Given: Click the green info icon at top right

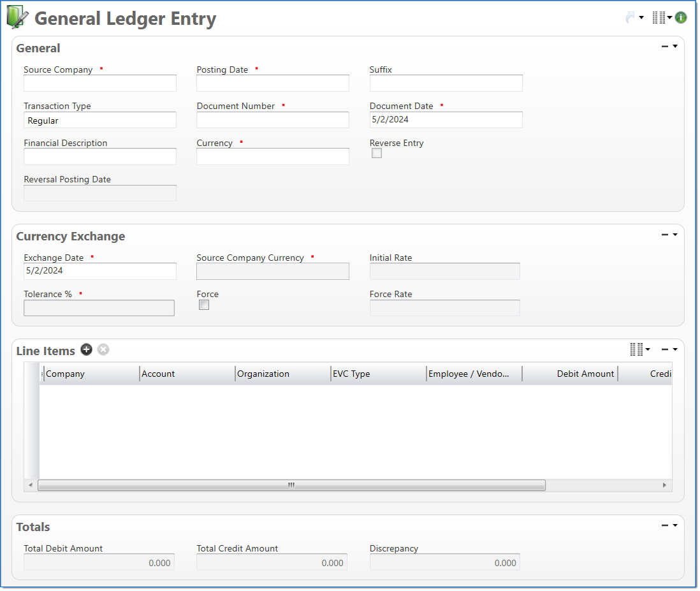Looking at the screenshot, I should click(681, 18).
